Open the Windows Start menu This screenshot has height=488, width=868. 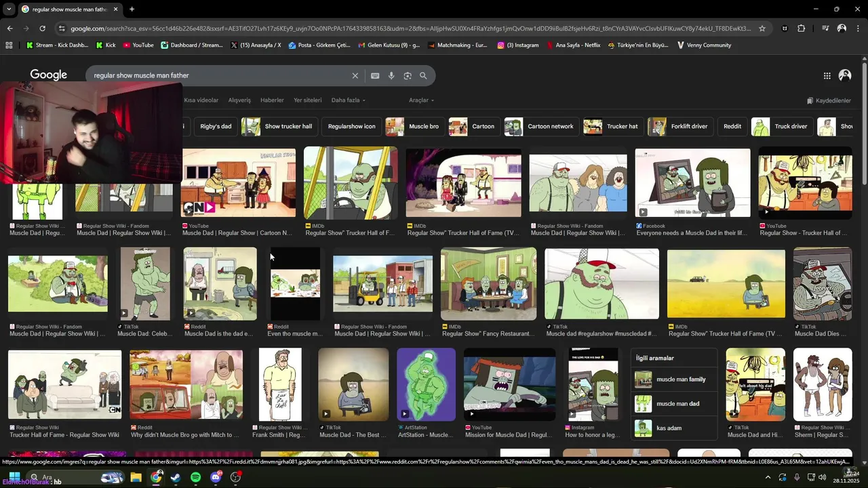coord(14,477)
